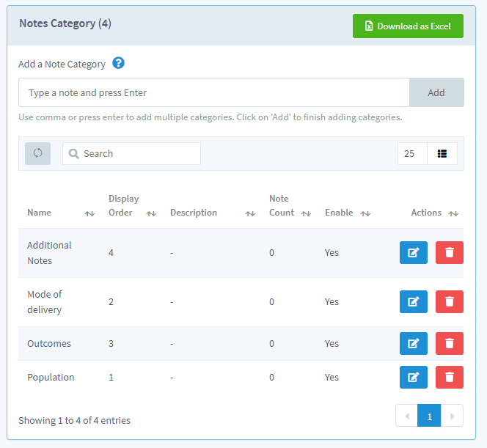
Task: Click the refresh table icon
Action: [x=37, y=153]
